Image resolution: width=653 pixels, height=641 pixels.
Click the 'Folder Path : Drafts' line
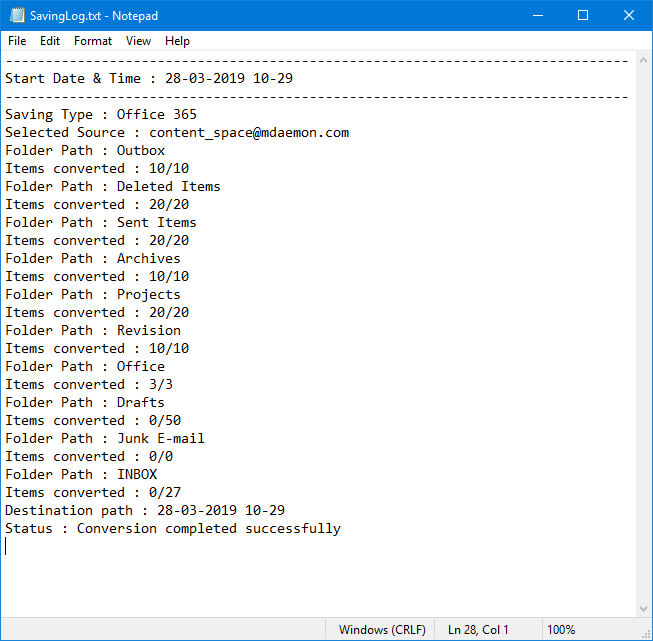point(85,402)
